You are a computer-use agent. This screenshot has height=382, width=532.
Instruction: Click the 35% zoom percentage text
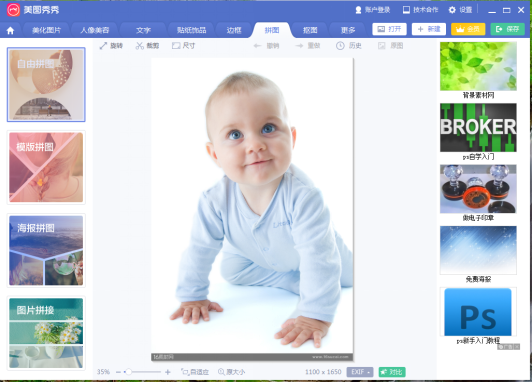pos(103,372)
